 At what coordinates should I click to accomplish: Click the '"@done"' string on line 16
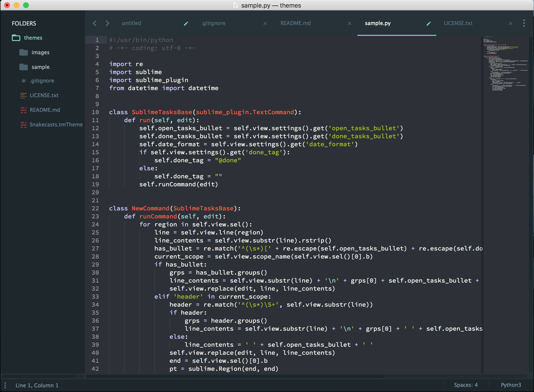tap(228, 160)
